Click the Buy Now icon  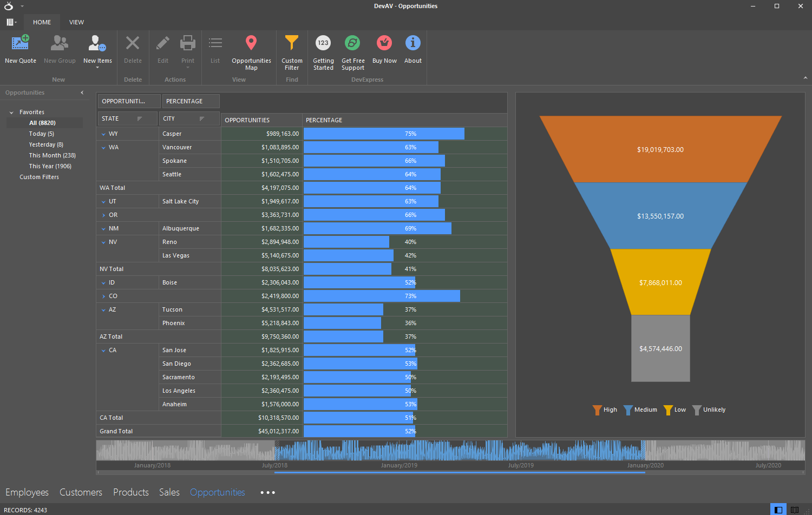tap(384, 43)
